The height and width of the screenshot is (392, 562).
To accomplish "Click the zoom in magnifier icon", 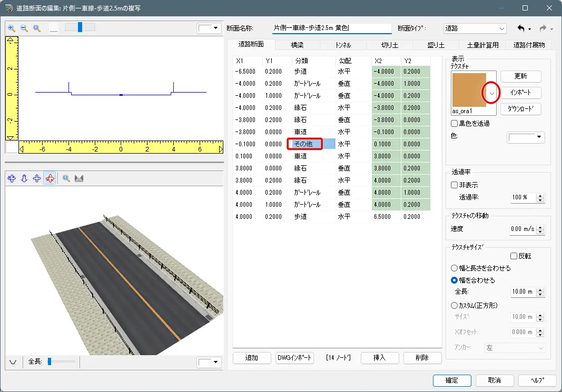I will click(x=12, y=28).
